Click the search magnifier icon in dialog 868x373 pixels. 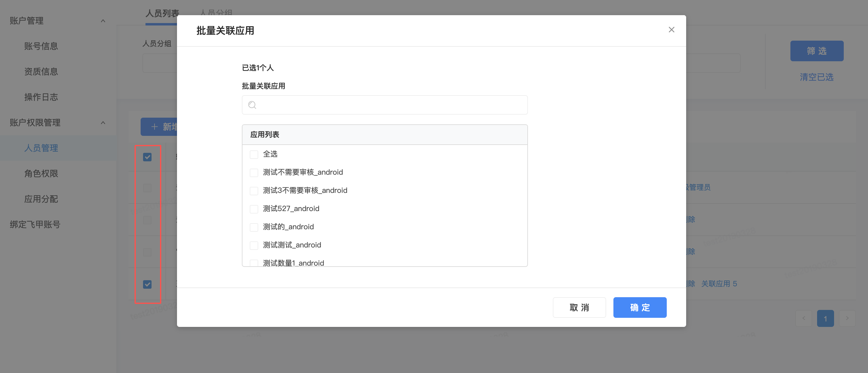[x=252, y=105]
